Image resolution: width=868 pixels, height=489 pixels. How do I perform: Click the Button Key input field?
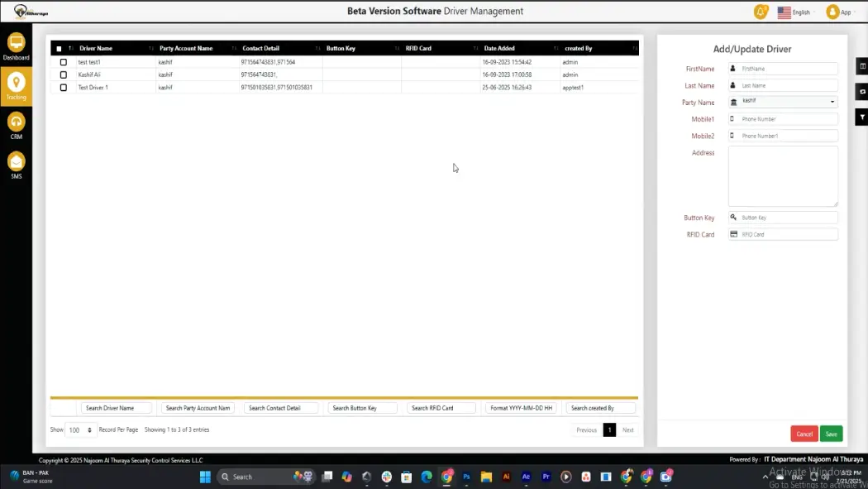click(x=783, y=218)
